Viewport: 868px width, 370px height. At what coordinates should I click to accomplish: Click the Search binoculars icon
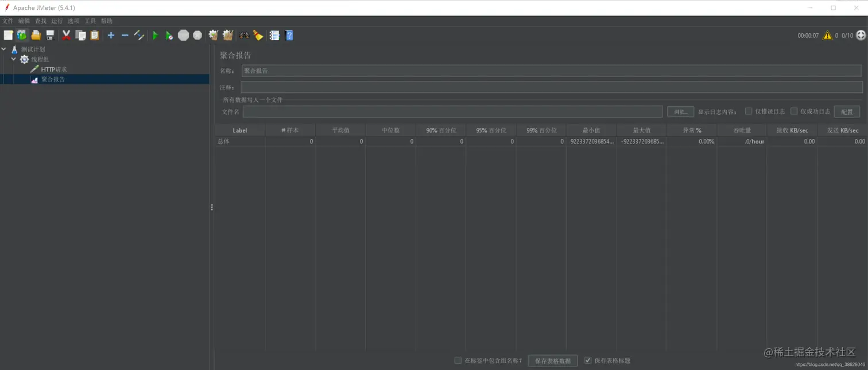244,36
